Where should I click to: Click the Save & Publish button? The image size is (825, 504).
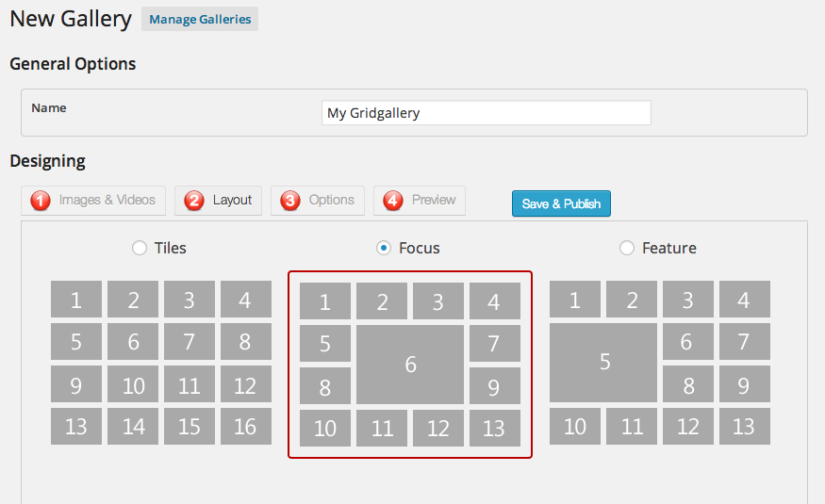[x=561, y=203]
